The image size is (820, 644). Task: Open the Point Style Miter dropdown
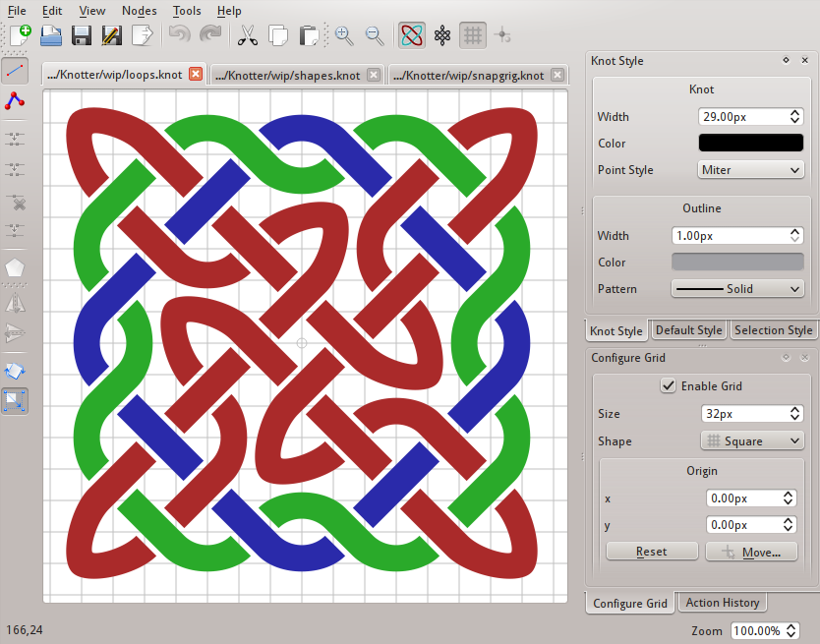pyautogui.click(x=751, y=170)
